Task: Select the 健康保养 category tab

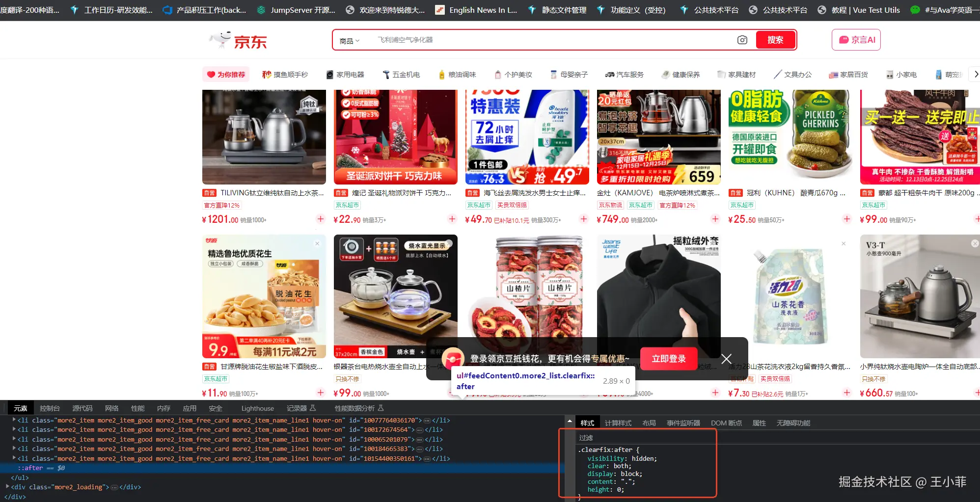Action: point(681,75)
